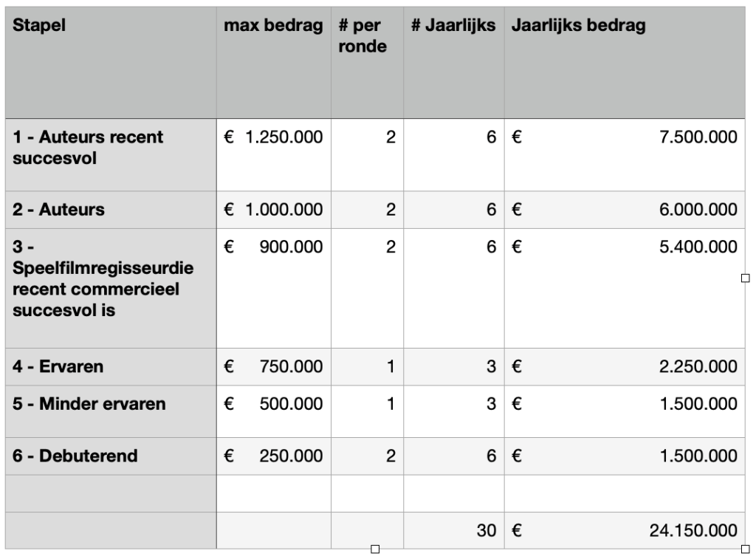Select the € 750.000 max bedrag cell
This screenshot has width=756, height=559.
273,366
